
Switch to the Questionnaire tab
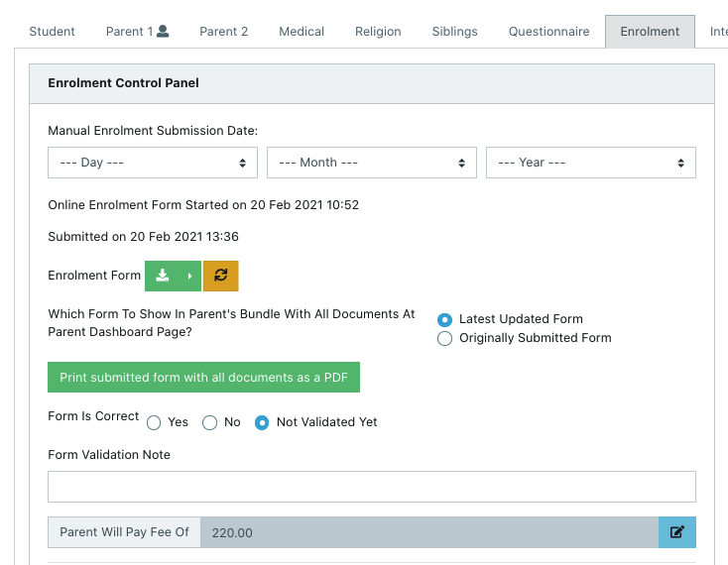(548, 32)
